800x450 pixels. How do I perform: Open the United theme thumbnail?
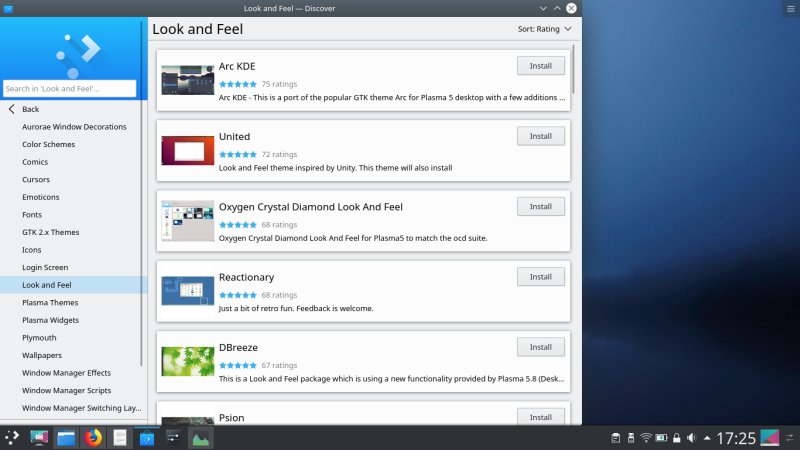188,151
